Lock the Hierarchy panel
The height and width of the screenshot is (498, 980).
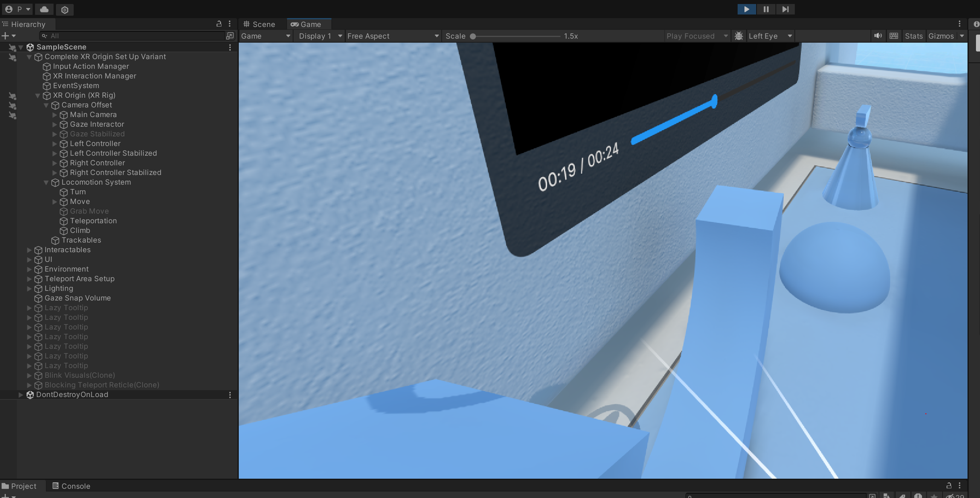(219, 24)
